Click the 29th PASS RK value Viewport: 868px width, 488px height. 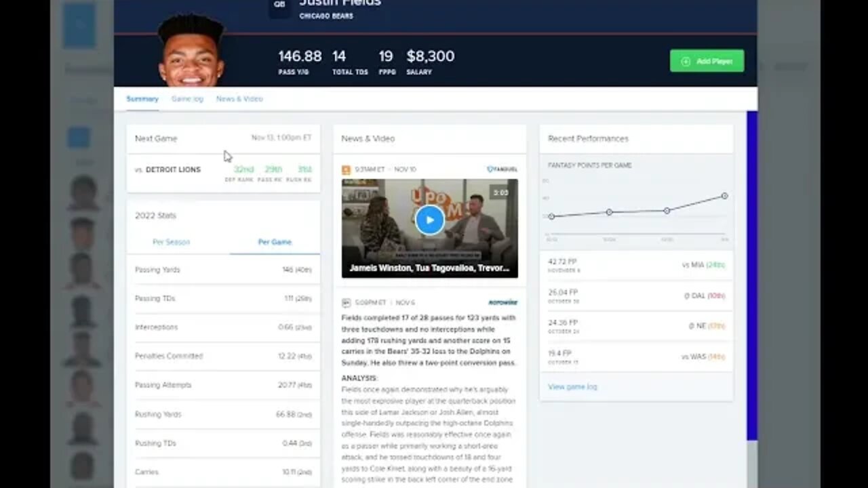click(273, 169)
